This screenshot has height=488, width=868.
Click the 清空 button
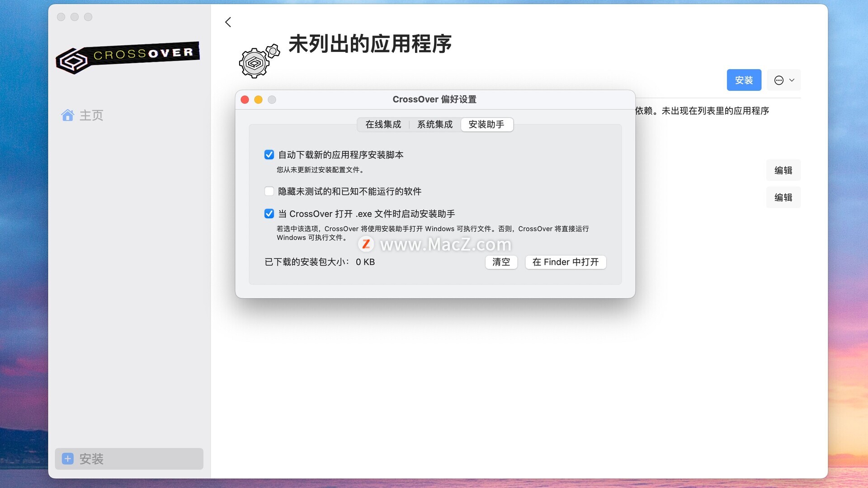point(501,262)
